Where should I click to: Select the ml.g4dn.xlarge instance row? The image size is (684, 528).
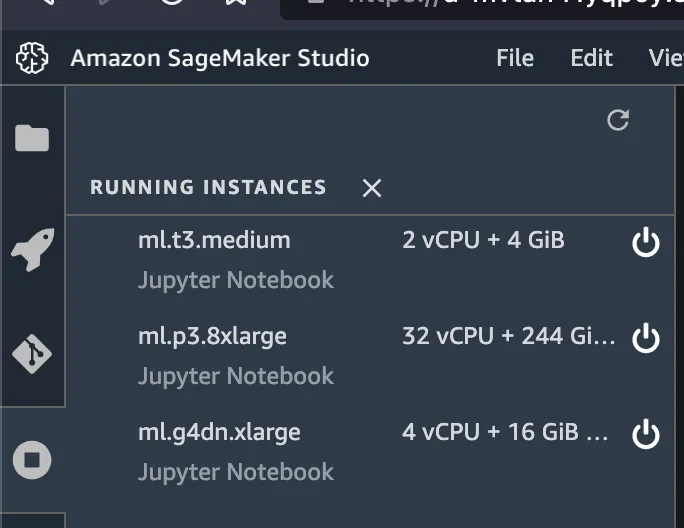(219, 433)
